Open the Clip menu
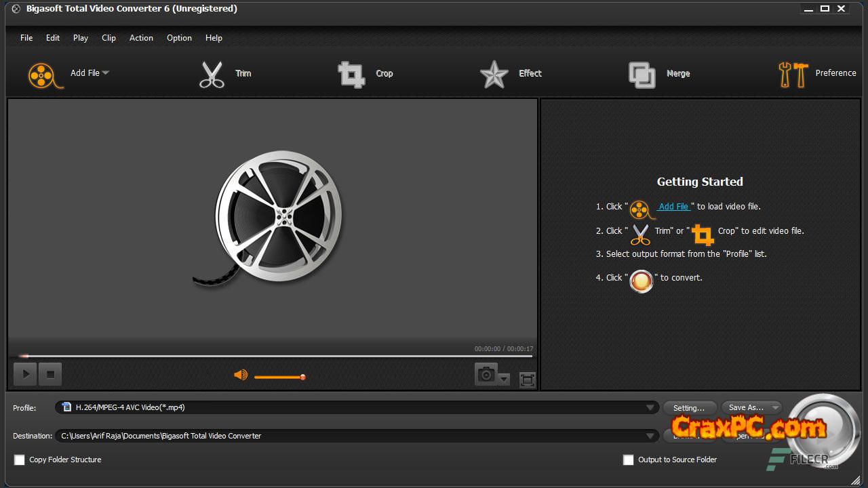Viewport: 868px width, 488px height. coord(108,38)
